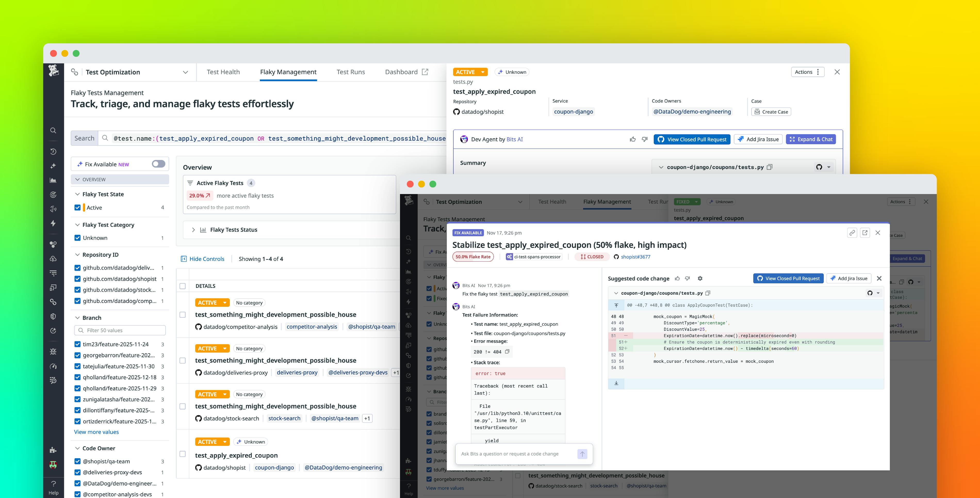
Task: Select the bug-shaped Error Tracking icon in sidebar
Action: point(53,351)
